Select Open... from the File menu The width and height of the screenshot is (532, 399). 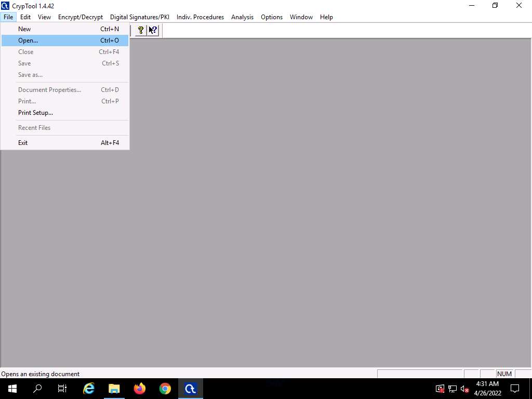[x=28, y=41]
